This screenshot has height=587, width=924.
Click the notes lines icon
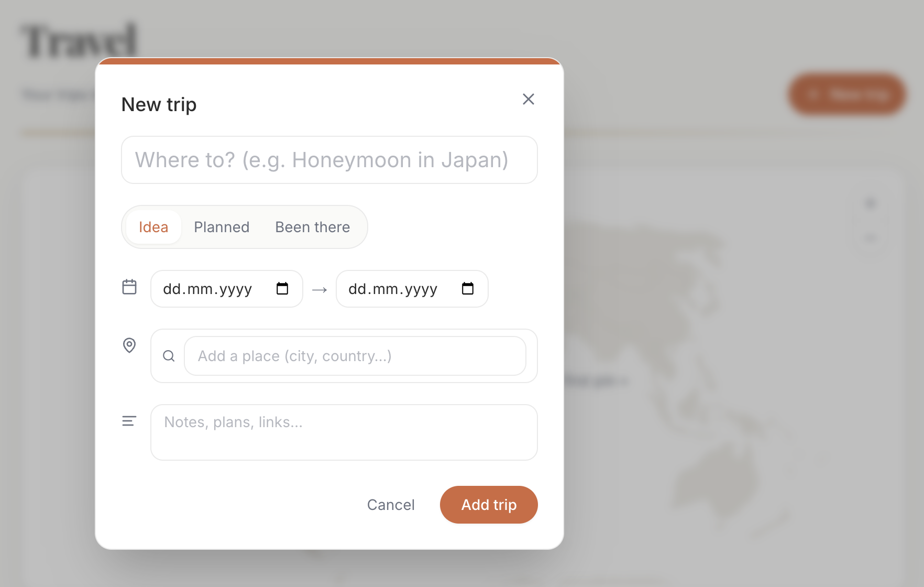(x=129, y=421)
